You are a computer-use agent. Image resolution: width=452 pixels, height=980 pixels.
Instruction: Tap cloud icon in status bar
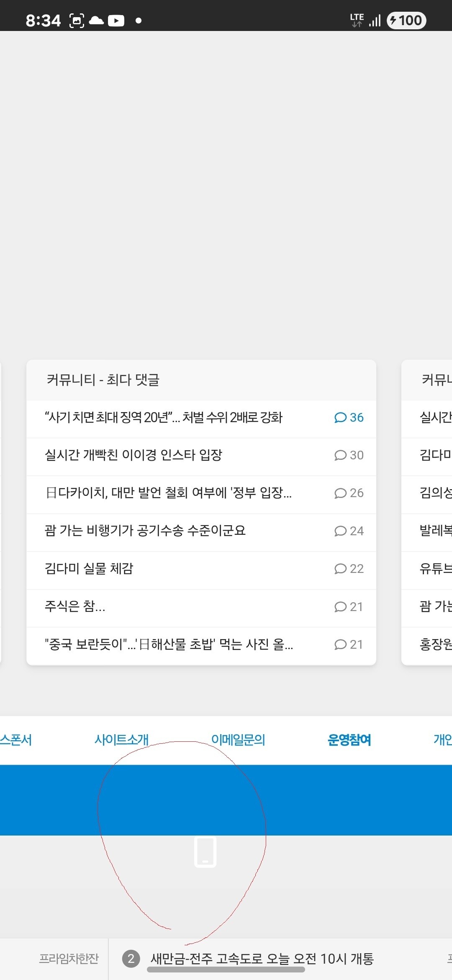click(x=96, y=21)
